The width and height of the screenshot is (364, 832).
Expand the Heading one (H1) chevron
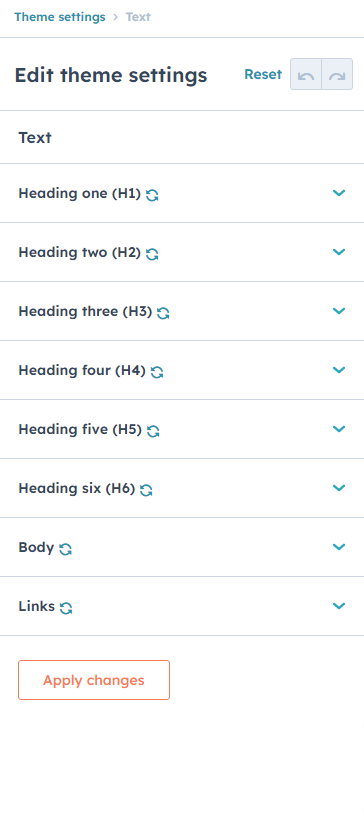click(339, 193)
